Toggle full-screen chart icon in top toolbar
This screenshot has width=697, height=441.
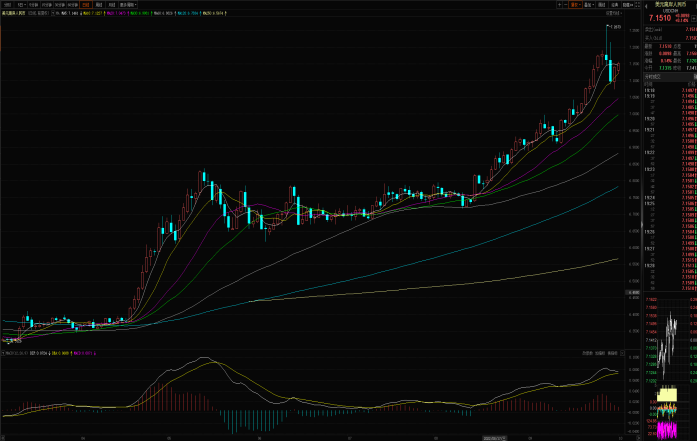(x=637, y=4)
